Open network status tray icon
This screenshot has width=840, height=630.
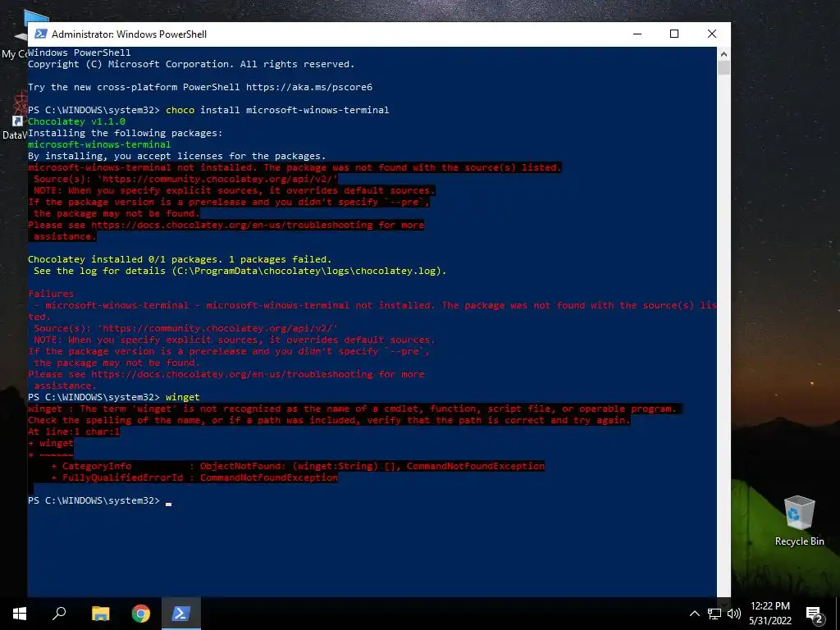tap(714, 614)
